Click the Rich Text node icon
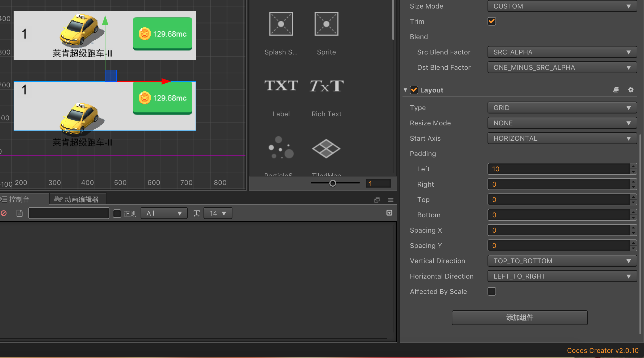This screenshot has height=358, width=644. [326, 86]
